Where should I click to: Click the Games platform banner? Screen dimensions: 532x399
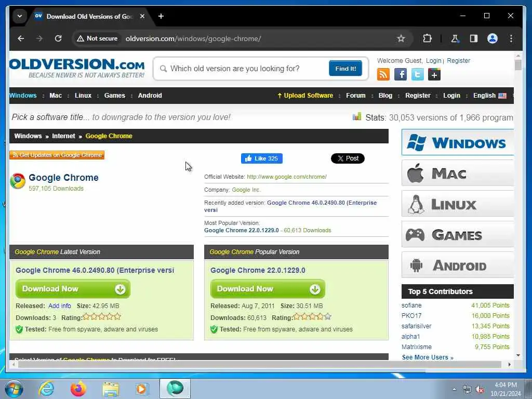(457, 234)
